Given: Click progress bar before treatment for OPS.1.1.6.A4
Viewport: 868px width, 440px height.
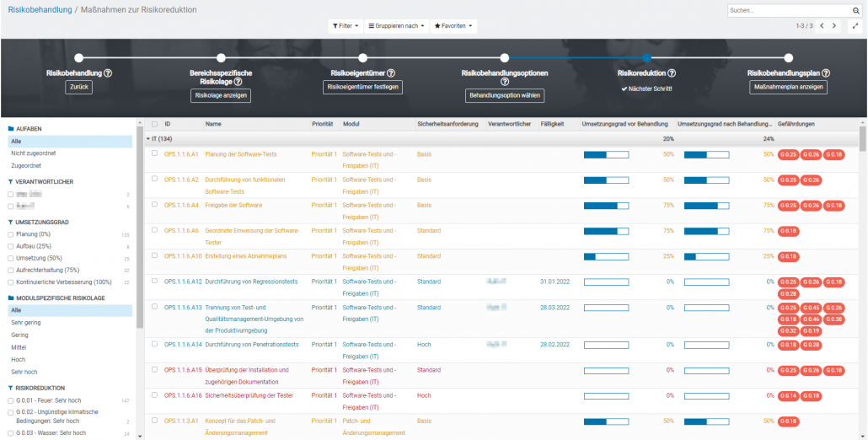Looking at the screenshot, I should 606,206.
